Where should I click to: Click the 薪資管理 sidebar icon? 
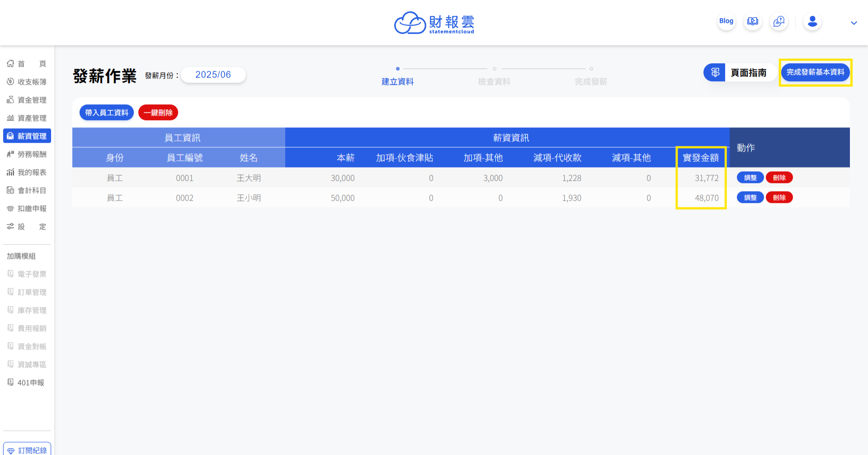click(10, 136)
